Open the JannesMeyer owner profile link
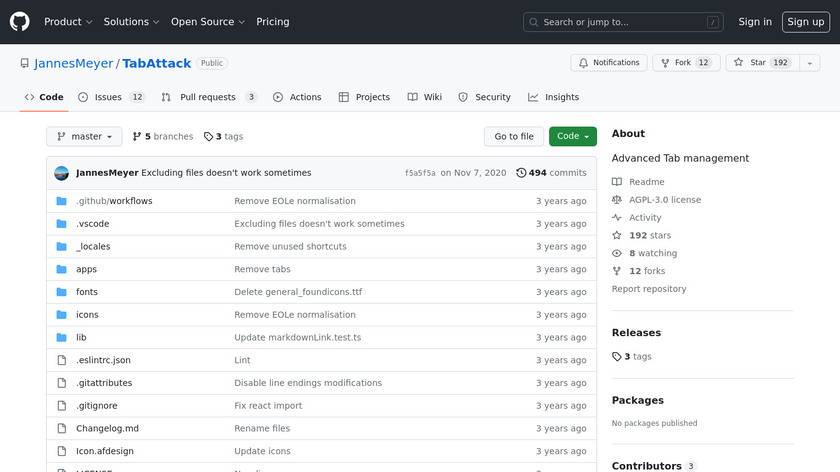Screen dimensions: 840x472 (x=73, y=63)
